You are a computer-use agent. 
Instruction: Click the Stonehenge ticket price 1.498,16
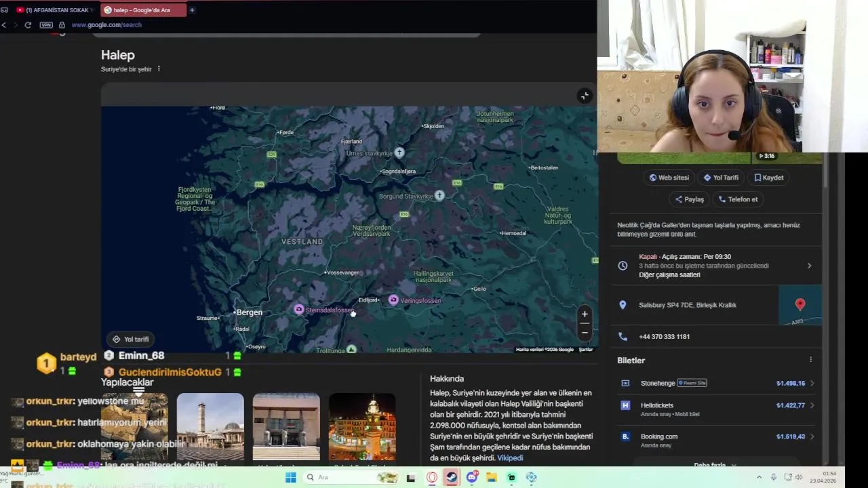(791, 383)
